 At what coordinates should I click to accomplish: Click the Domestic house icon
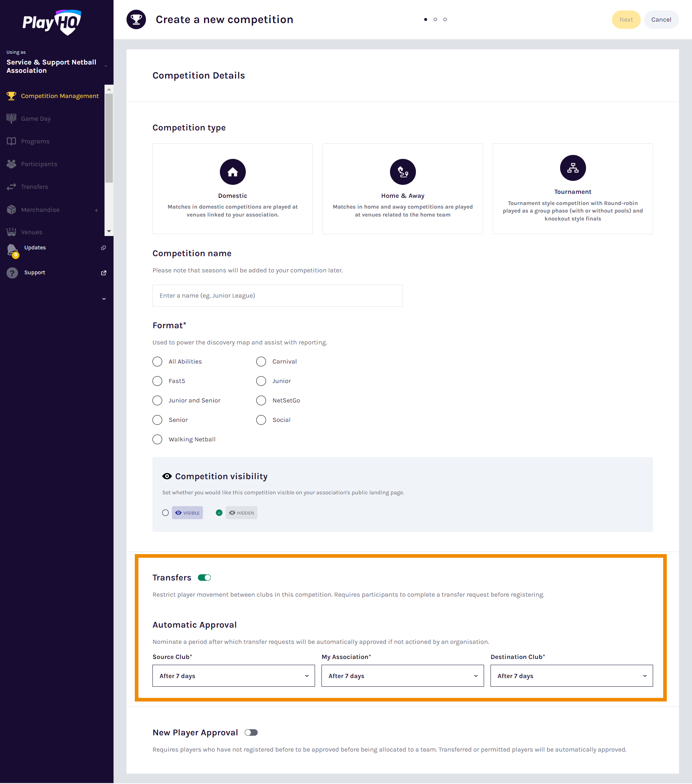(232, 172)
